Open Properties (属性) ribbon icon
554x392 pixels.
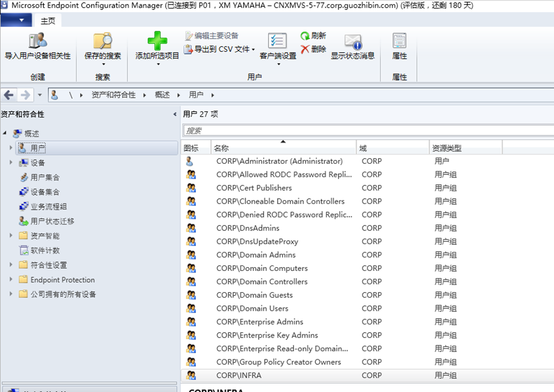[x=400, y=41]
